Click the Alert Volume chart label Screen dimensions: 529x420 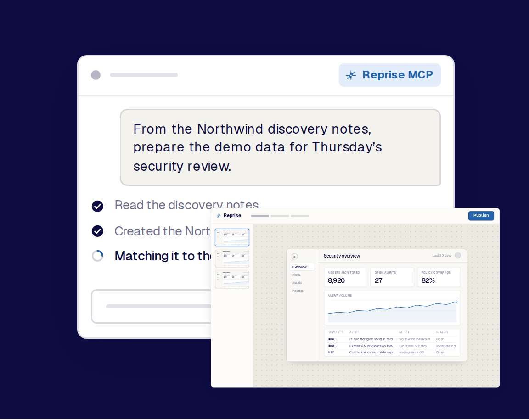pos(340,296)
